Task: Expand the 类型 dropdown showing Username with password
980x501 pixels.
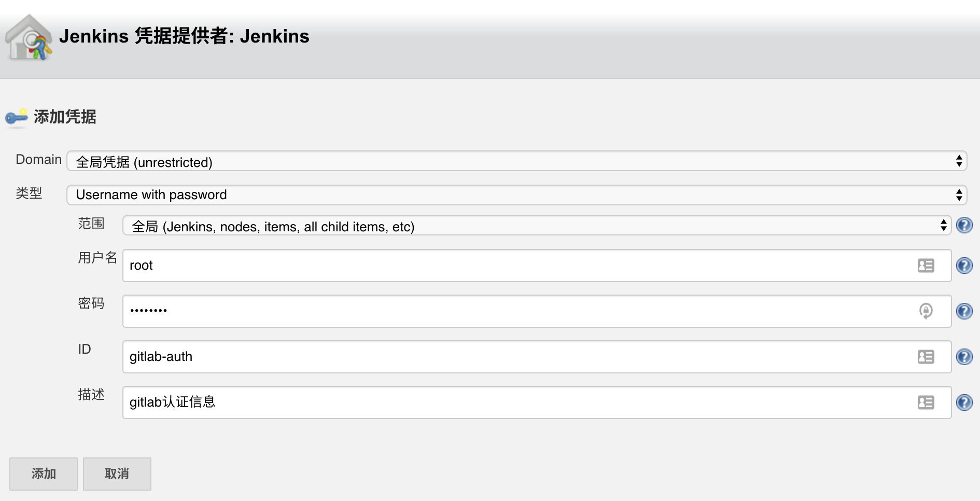Action: [516, 195]
